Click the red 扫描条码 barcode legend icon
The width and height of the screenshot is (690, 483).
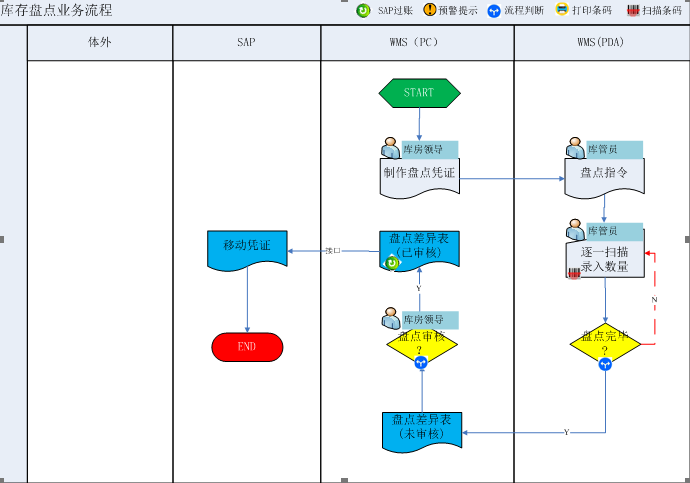click(633, 11)
